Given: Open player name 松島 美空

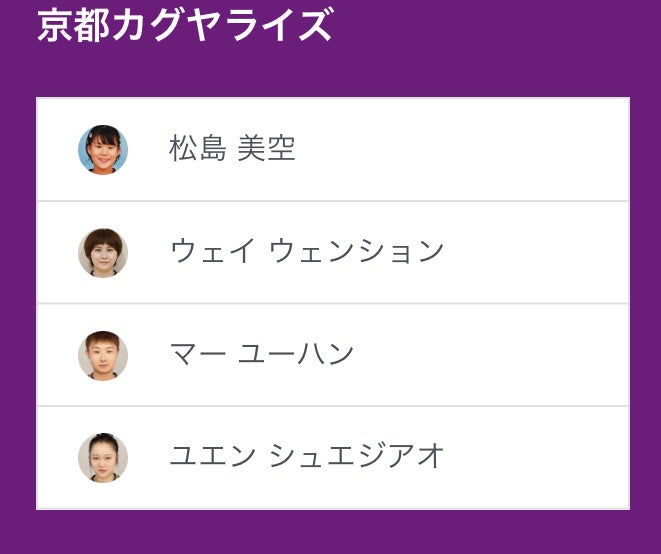Looking at the screenshot, I should 232,150.
